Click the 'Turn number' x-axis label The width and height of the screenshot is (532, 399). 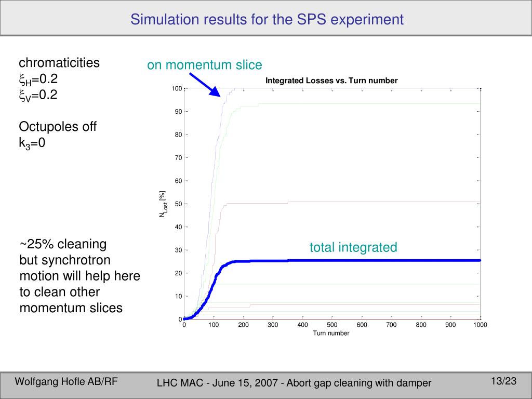click(331, 333)
